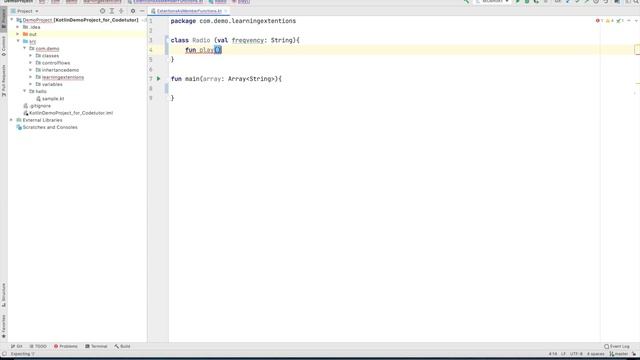Click the 4 spaces indent setting
Viewport: 640px width, 360px height.
(596, 354)
